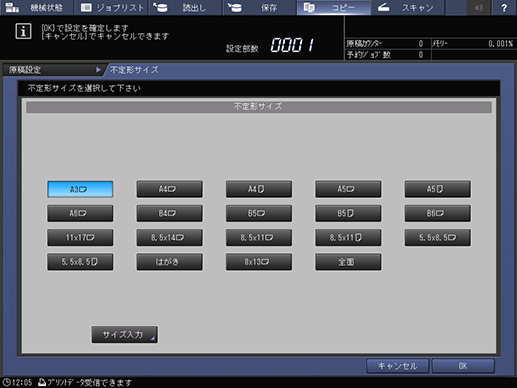This screenshot has width=517, height=388.
Task: Switch to the 読出し recall tab
Action: tap(185, 7)
